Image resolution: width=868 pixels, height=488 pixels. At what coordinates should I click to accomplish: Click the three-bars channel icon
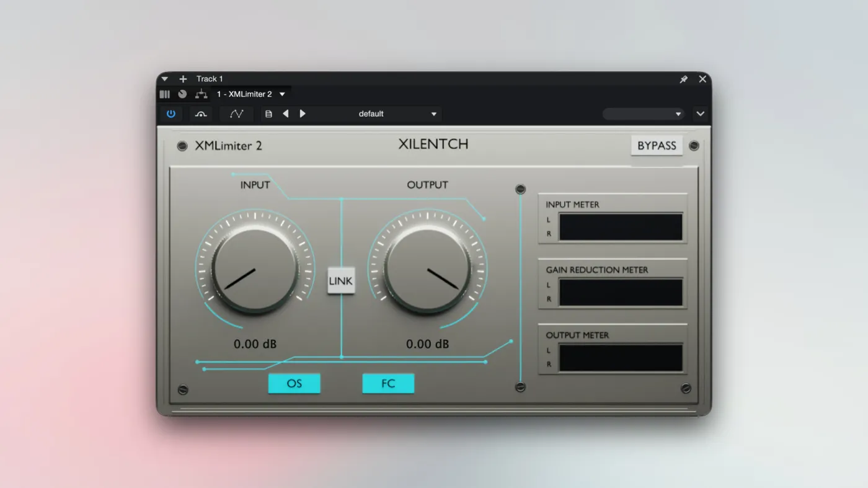pyautogui.click(x=165, y=94)
